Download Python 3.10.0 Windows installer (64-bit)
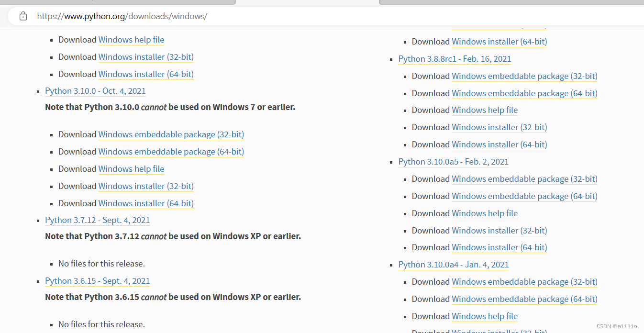This screenshot has height=333, width=644. [x=146, y=203]
